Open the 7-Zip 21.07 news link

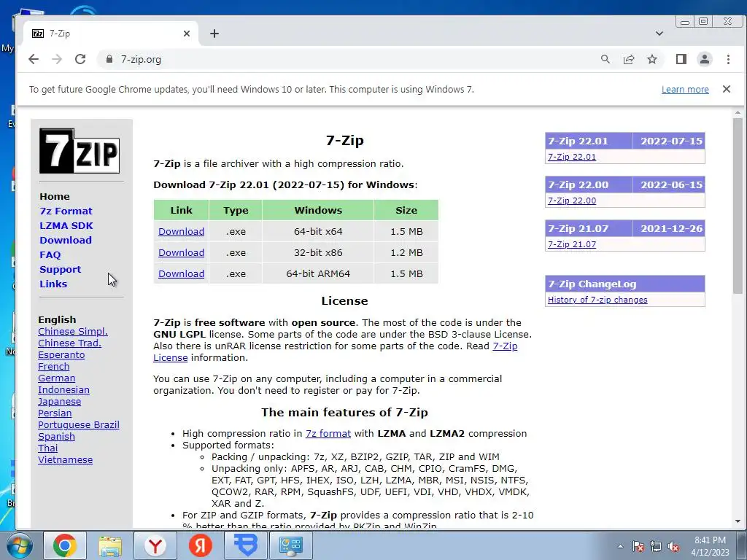point(572,244)
